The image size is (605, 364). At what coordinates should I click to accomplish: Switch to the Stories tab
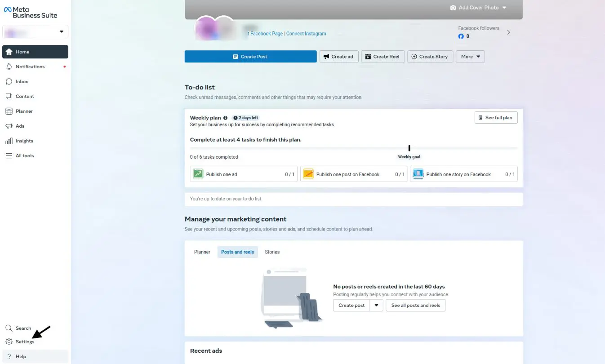[x=272, y=252]
